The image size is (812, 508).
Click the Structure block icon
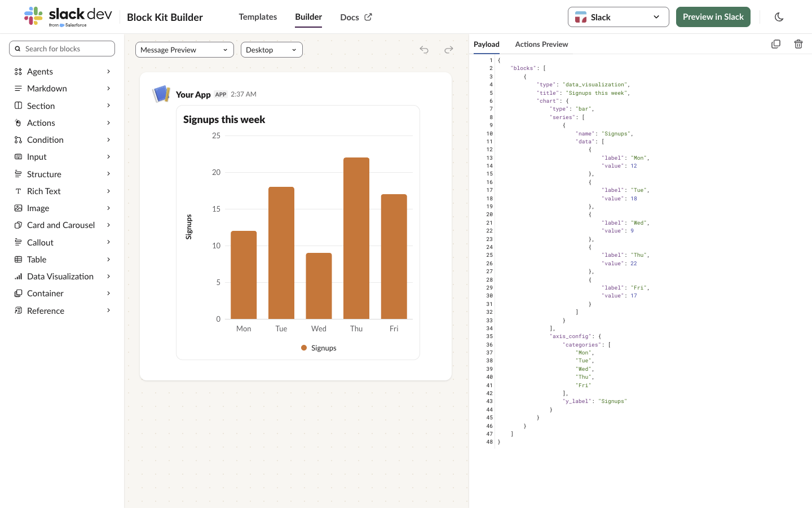point(18,174)
